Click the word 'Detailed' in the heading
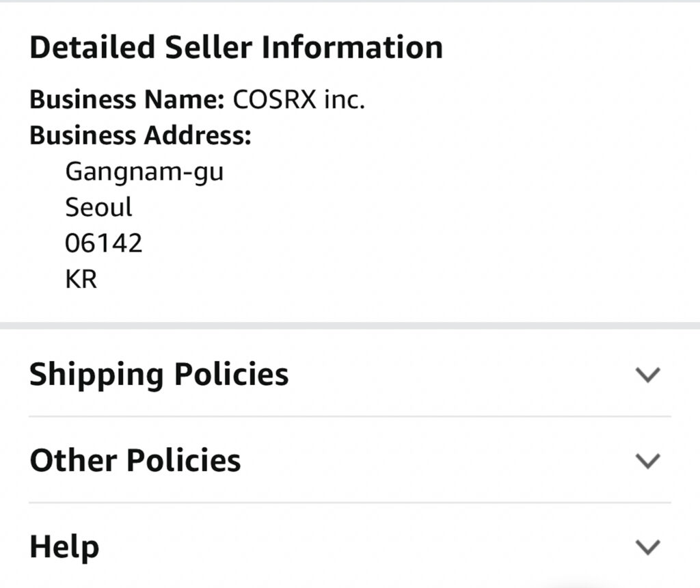Screen dimensions: 700x588 [x=93, y=47]
